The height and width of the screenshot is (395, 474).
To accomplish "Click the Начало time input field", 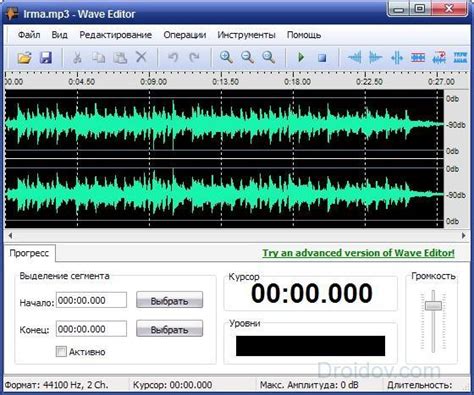I will point(91,300).
